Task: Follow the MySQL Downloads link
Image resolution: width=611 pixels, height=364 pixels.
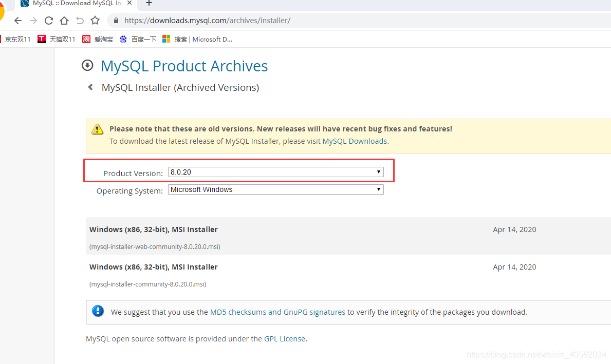Action: pyautogui.click(x=355, y=141)
